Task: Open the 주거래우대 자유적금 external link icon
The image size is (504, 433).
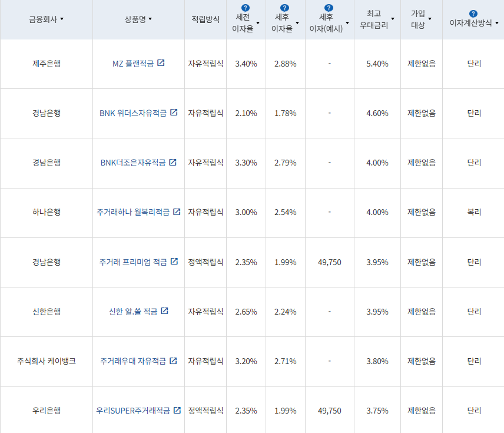Action: pos(174,361)
